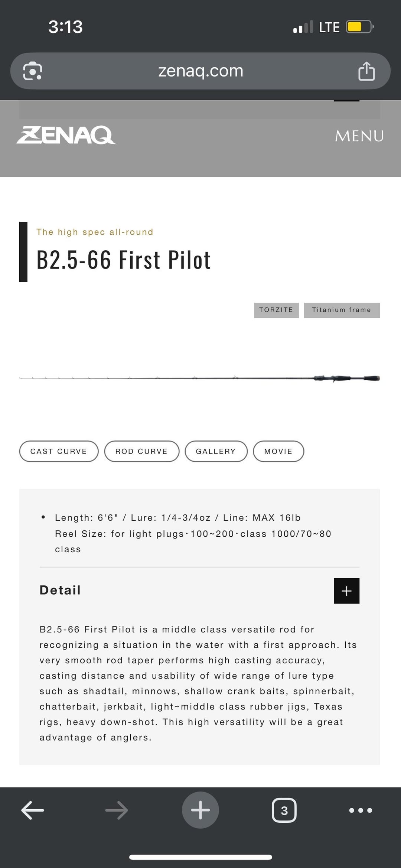Tap the ZENAQ logo

[x=66, y=135]
